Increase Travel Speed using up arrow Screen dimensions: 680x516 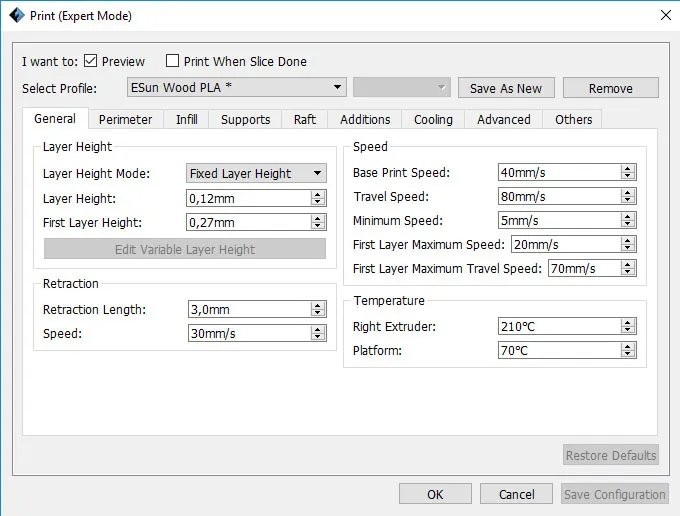628,192
